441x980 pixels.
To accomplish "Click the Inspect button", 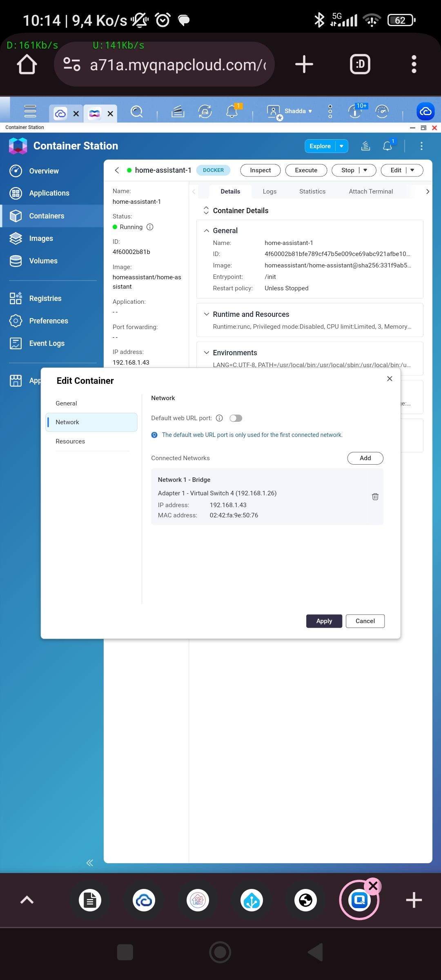I will tap(260, 170).
